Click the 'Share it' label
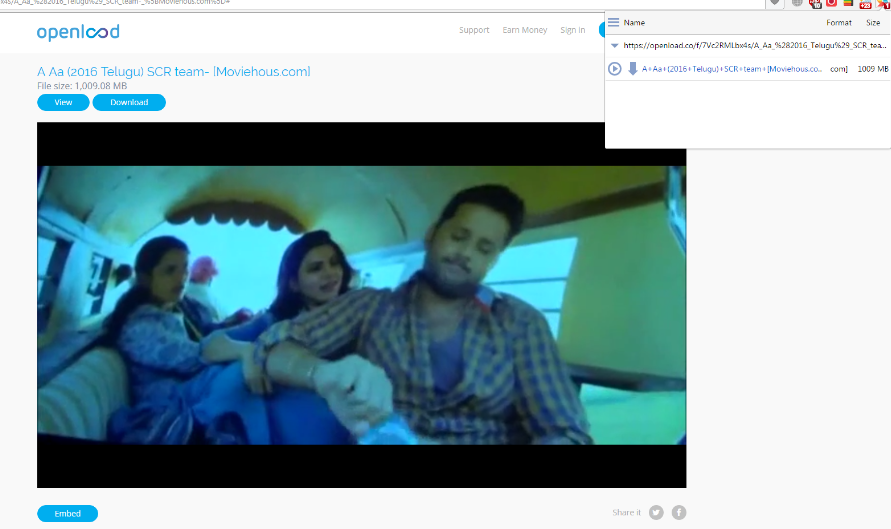Image resolution: width=891 pixels, height=529 pixels. [x=626, y=513]
